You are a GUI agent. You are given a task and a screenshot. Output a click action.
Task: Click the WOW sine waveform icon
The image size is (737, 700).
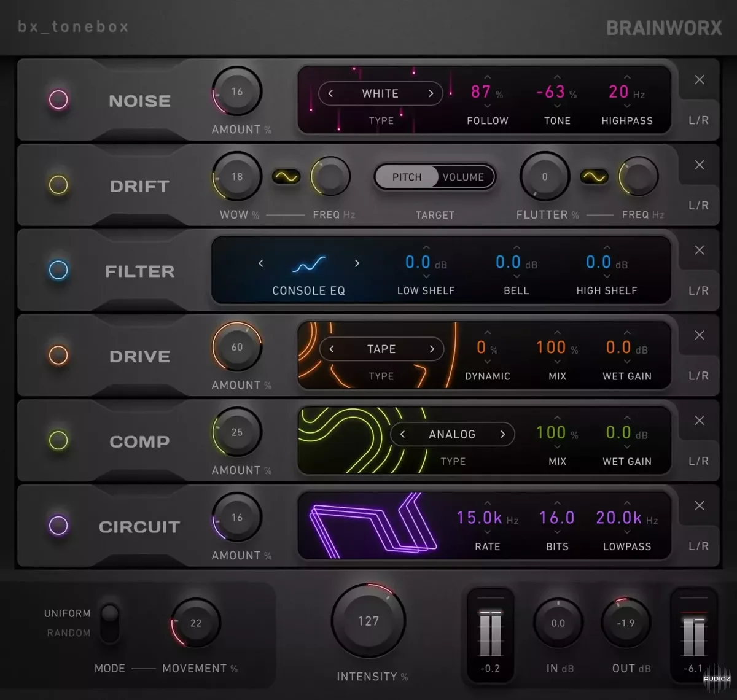click(x=287, y=177)
